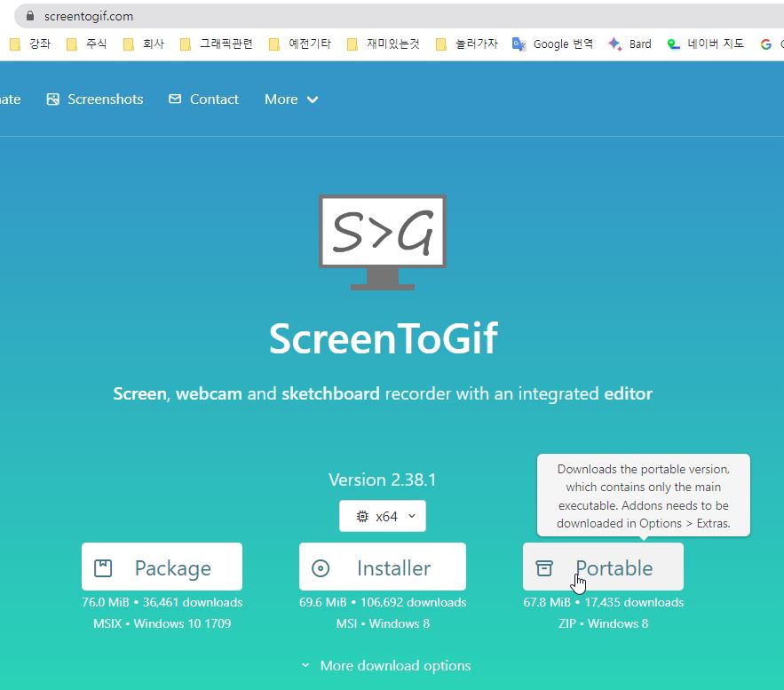Go to the Screenshots page
The height and width of the screenshot is (690, 784).
click(95, 99)
